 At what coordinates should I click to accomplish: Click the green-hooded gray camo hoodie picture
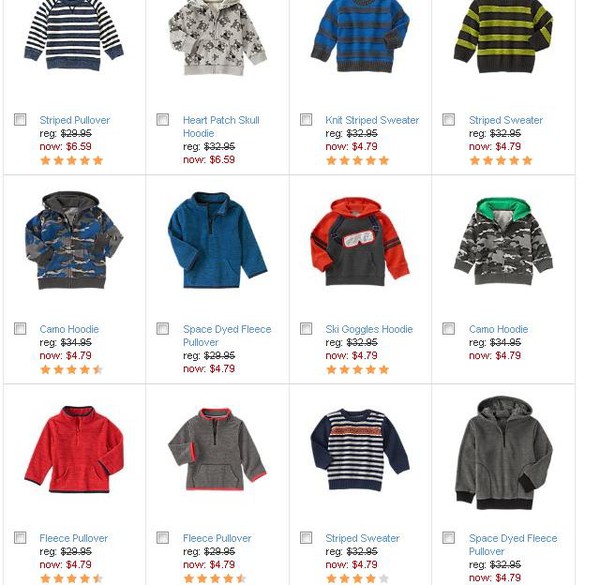tap(503, 241)
